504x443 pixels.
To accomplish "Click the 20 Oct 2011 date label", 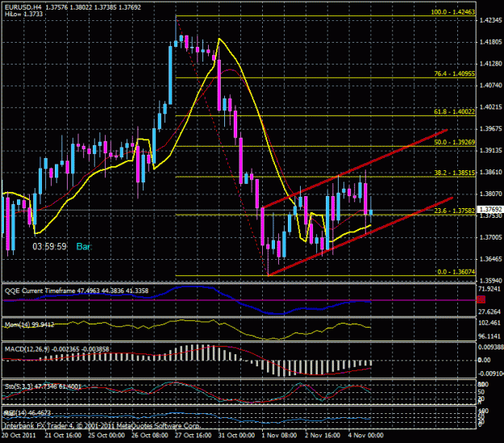I will 19,435.
